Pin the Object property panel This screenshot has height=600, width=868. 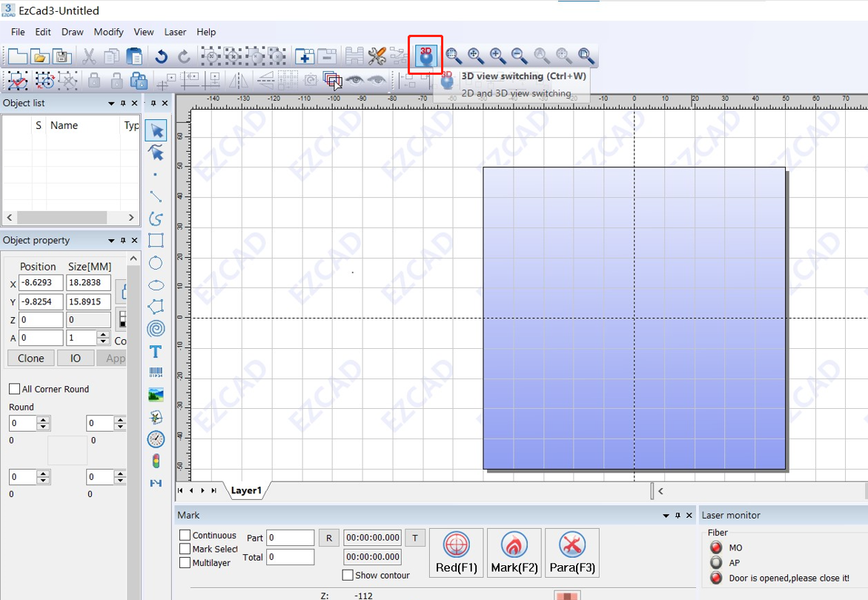point(123,240)
